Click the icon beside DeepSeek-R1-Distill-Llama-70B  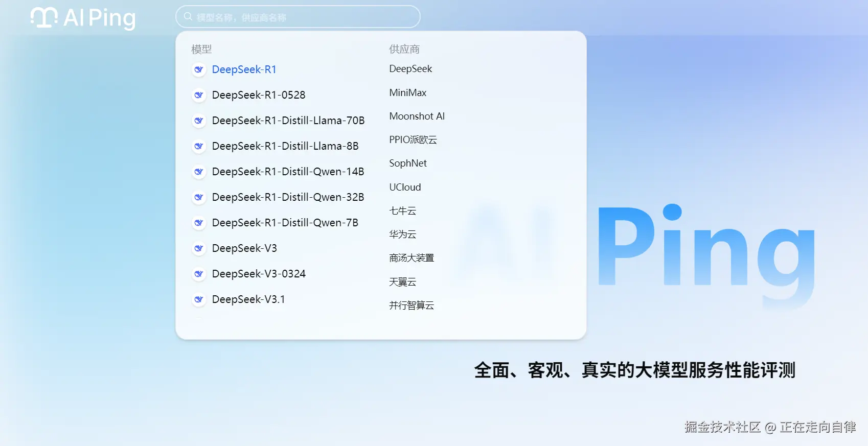[199, 121]
